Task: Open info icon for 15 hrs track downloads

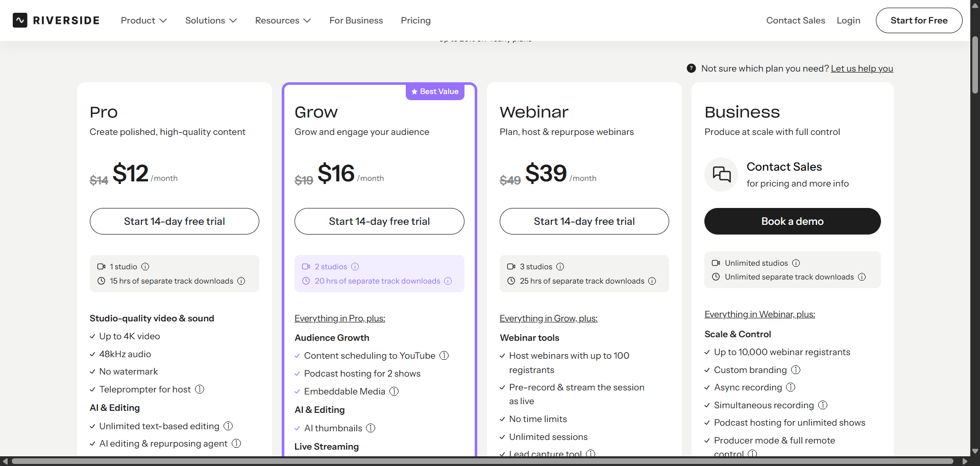Action: [241, 281]
